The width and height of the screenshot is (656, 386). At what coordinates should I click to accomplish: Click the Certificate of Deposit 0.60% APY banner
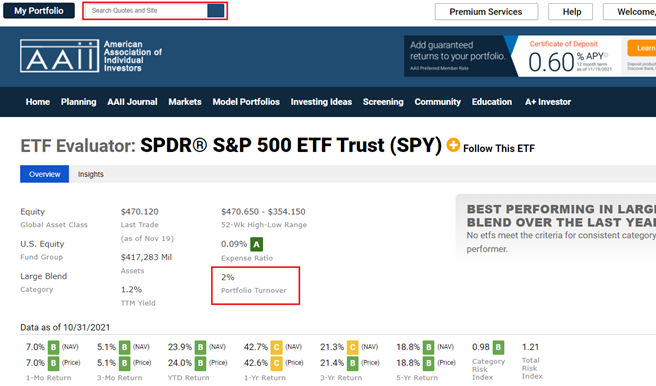point(569,56)
